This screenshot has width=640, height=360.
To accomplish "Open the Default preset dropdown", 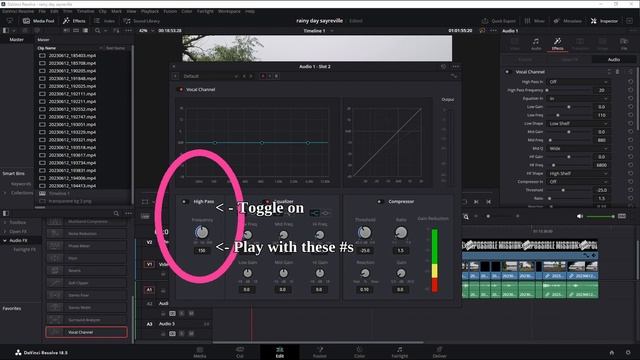I will (x=210, y=76).
